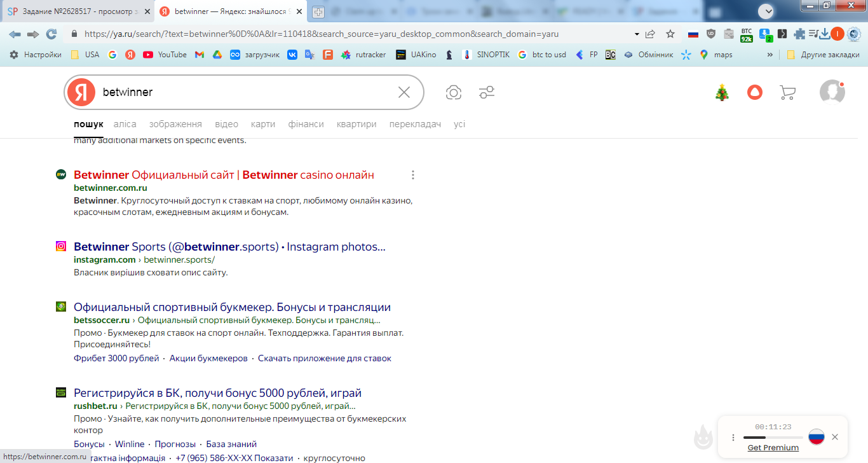The height and width of the screenshot is (463, 868).
Task: Open the media control music-note icon
Action: coord(813,34)
